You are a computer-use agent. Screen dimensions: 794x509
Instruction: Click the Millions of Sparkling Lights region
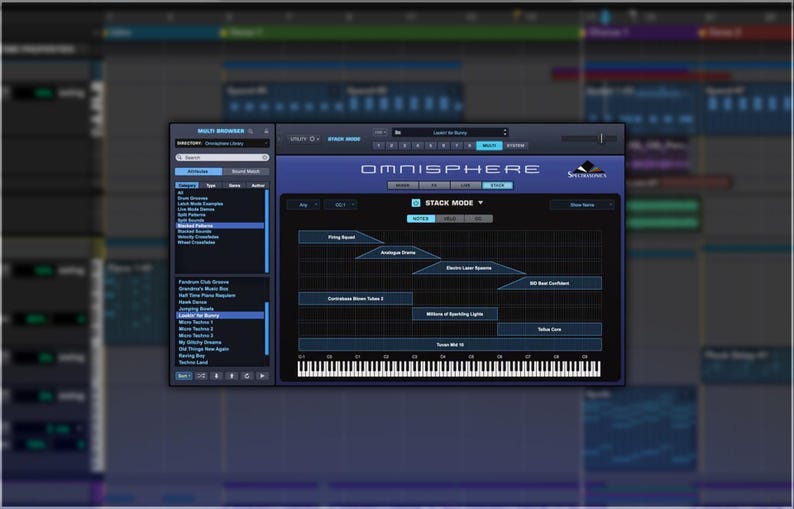coord(455,314)
